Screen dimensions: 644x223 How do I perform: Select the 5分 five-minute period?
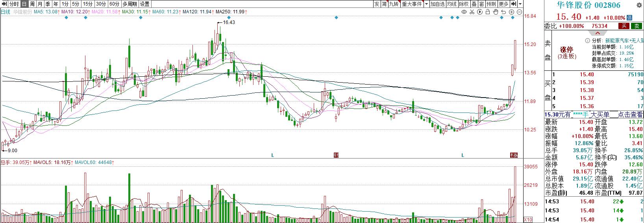coord(76,4)
